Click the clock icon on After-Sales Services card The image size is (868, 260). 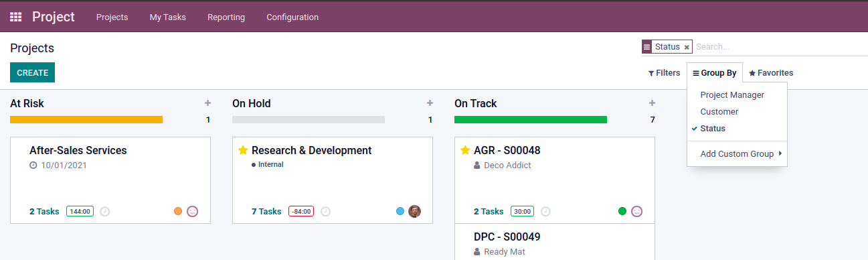[105, 211]
